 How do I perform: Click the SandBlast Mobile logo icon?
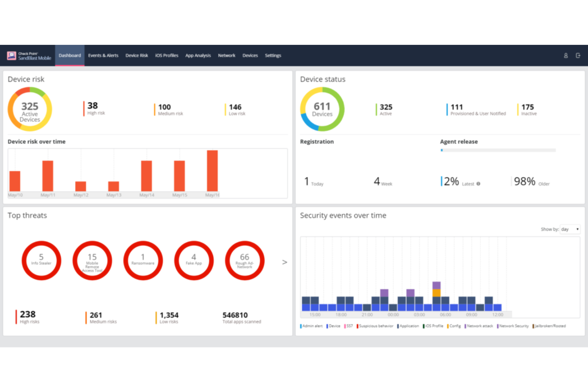12,56
